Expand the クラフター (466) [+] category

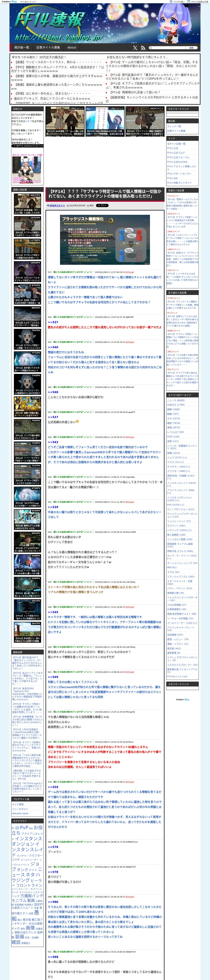178,471
